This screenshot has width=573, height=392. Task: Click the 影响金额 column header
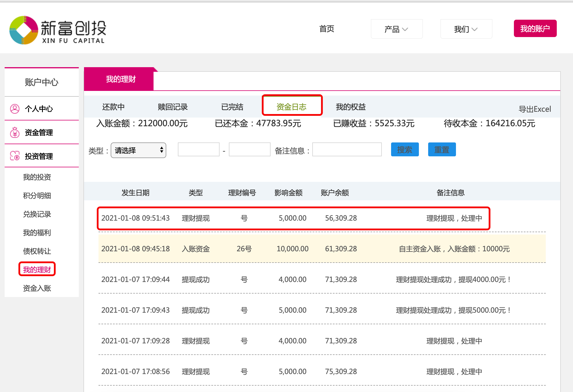tap(289, 193)
